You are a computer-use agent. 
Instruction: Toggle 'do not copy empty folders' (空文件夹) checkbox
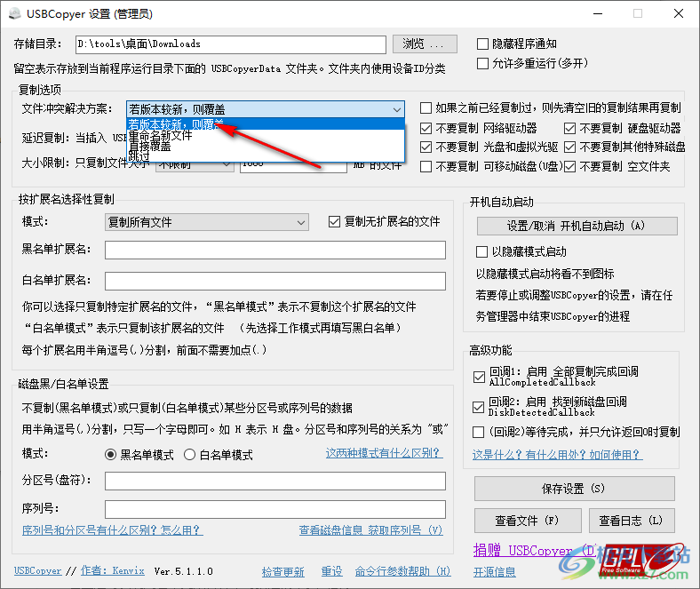pos(569,166)
